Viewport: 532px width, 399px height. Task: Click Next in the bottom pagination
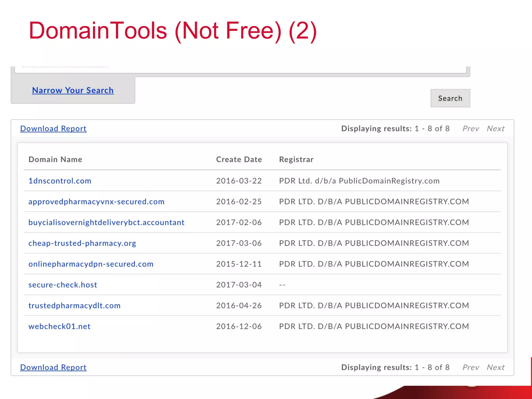[x=496, y=367]
